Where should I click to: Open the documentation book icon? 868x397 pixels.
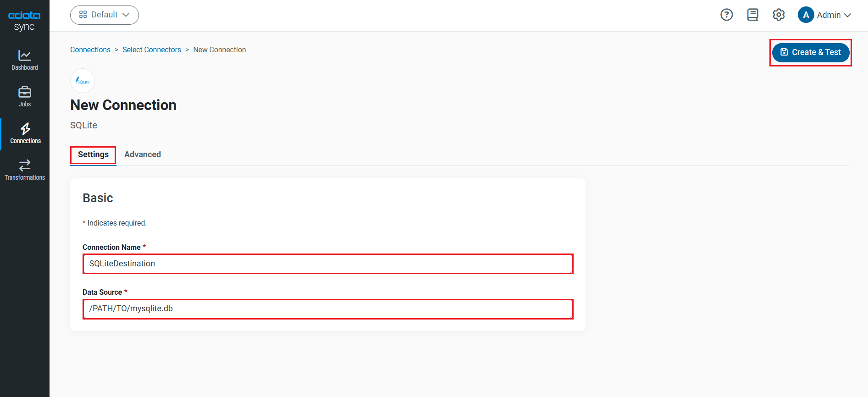[752, 15]
